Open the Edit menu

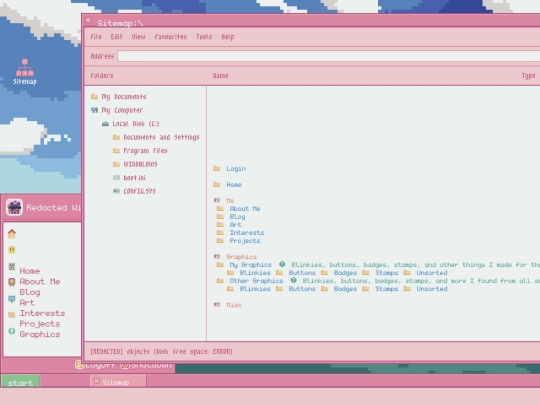tap(116, 37)
